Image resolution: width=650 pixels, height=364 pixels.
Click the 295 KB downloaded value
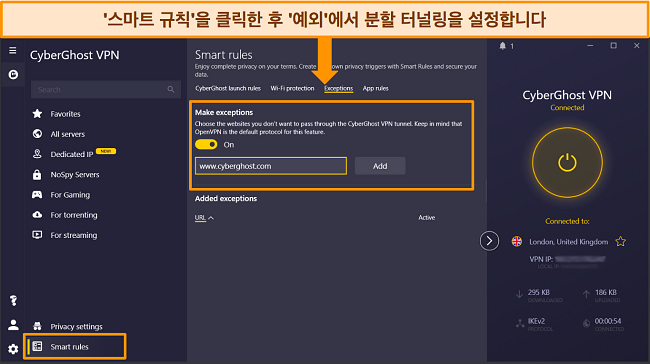(x=538, y=292)
